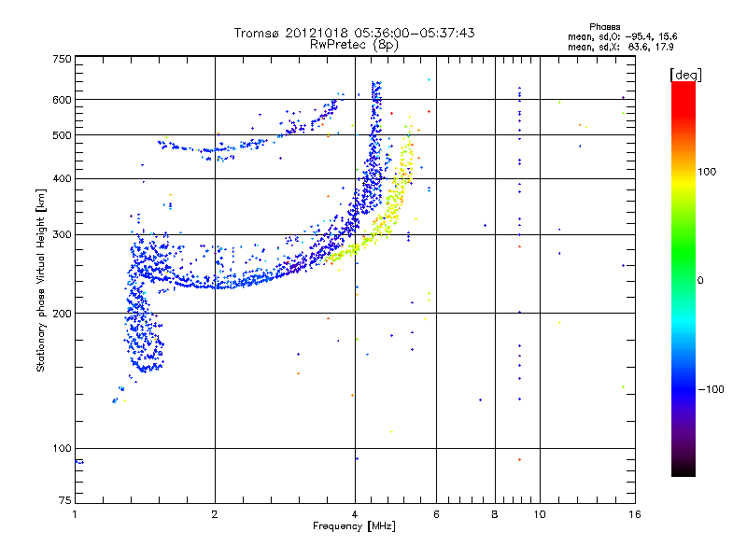The height and width of the screenshot is (560, 747).
Task: Click the y-axis label '500'
Action: pyautogui.click(x=62, y=135)
